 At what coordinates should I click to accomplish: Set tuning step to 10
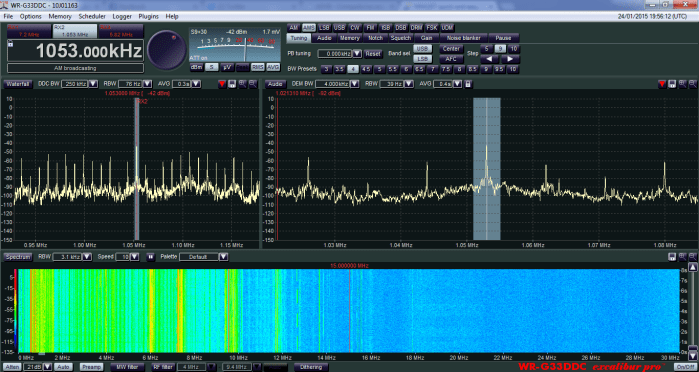(x=514, y=48)
